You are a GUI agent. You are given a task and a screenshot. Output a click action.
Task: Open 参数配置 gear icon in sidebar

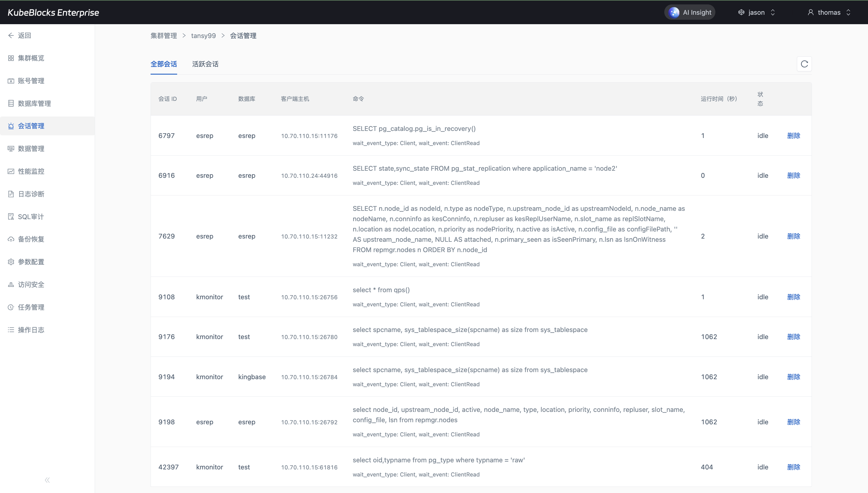pos(11,262)
